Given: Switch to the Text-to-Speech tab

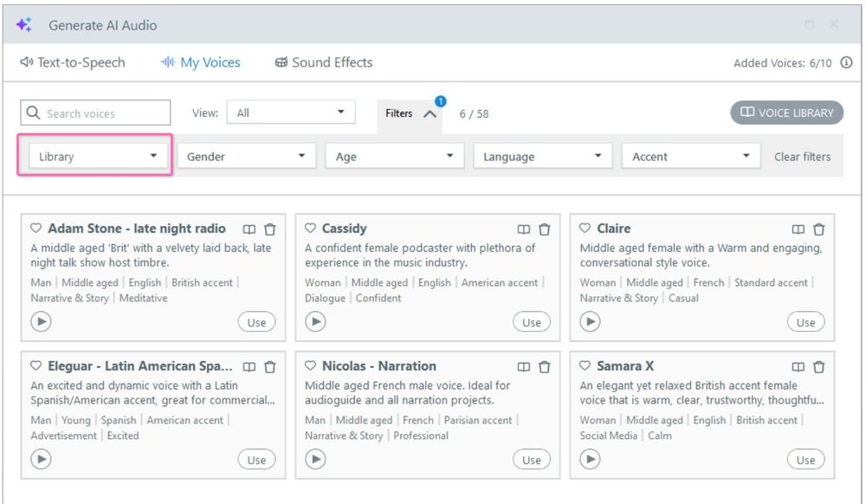Looking at the screenshot, I should [x=73, y=62].
